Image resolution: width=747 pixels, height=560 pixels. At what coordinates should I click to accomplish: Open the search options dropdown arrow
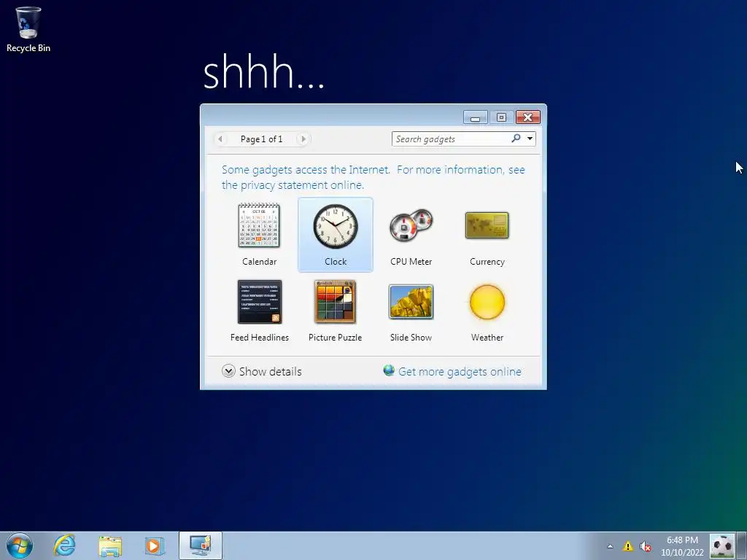(x=530, y=139)
